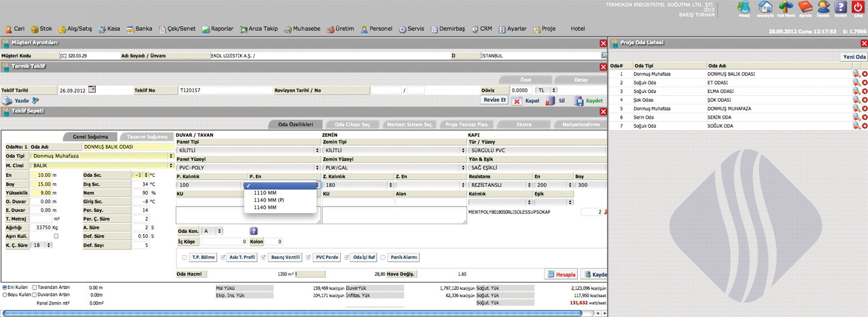Click the Hesapla button

[x=561, y=274]
